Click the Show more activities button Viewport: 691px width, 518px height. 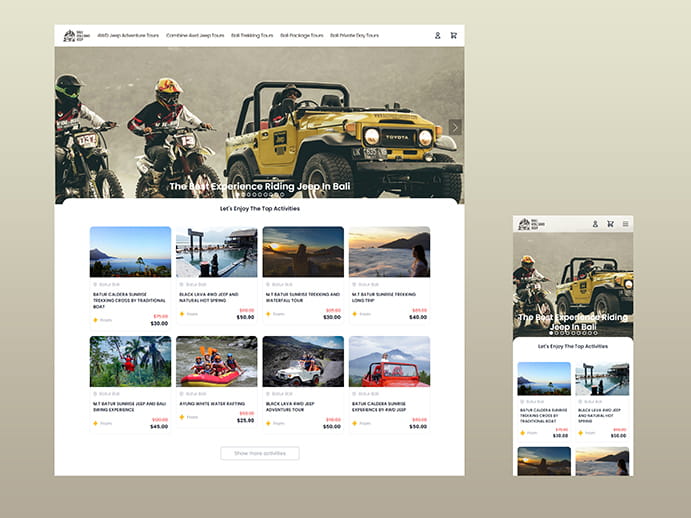(260, 453)
